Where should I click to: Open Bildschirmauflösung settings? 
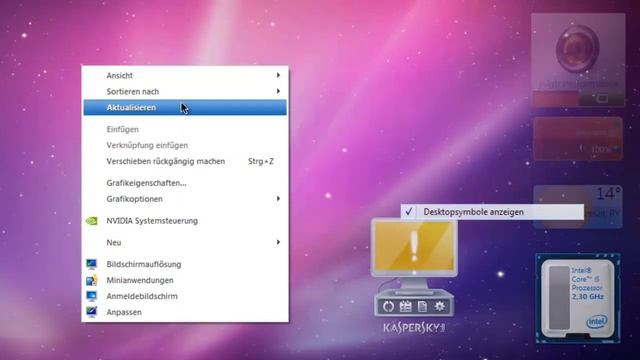(x=185, y=264)
